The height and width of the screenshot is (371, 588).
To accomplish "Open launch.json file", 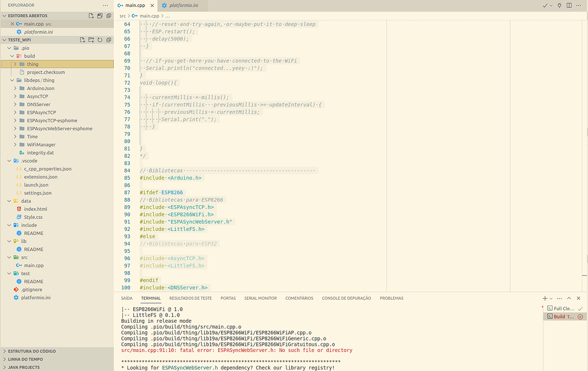I will pos(57,185).
